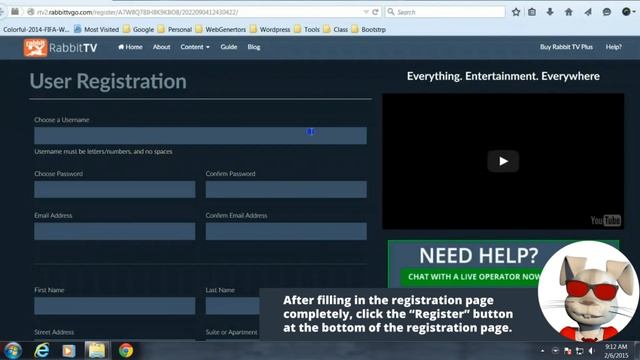Open the Action Center flag icon
The height and width of the screenshot is (360, 640).
click(567, 351)
